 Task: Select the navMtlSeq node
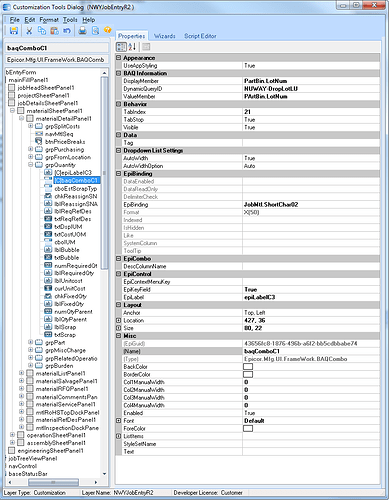coord(59,134)
